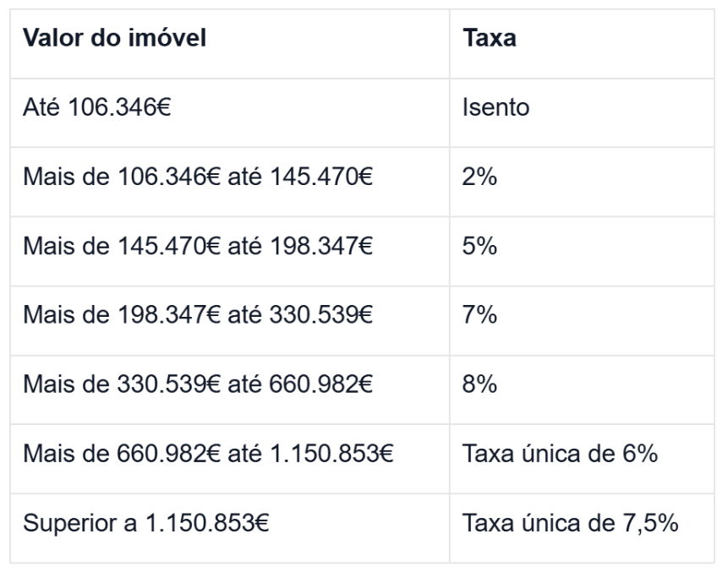Click 'Mais de 145.470€ até 198.347€' cell

(x=230, y=251)
